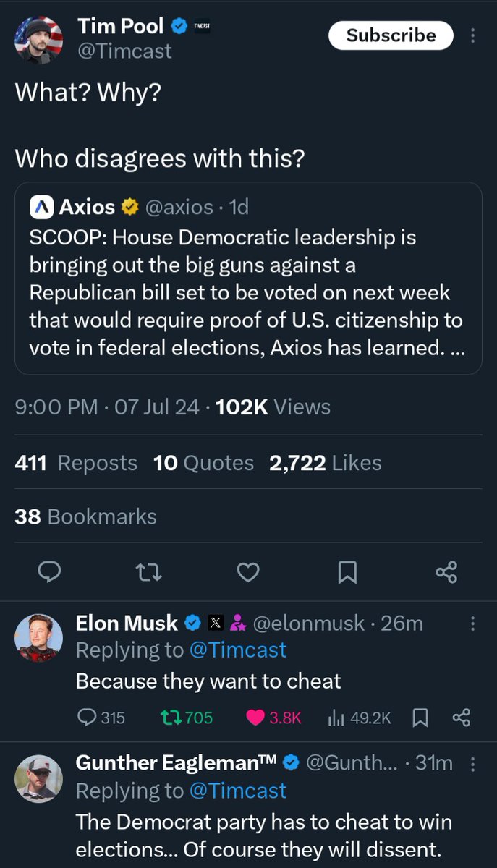The height and width of the screenshot is (868, 497).
Task: Unlike Elon Musk's reply
Action: coord(255,718)
